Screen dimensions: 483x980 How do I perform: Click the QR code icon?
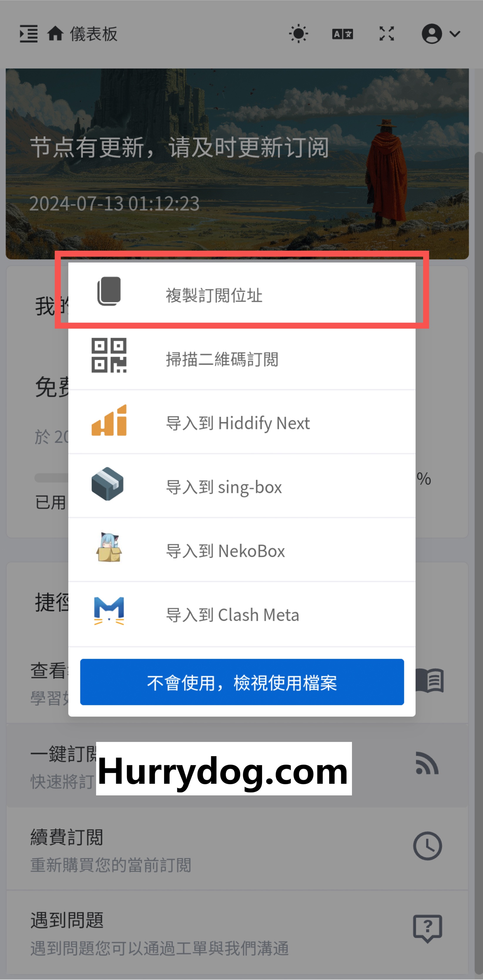tap(109, 355)
